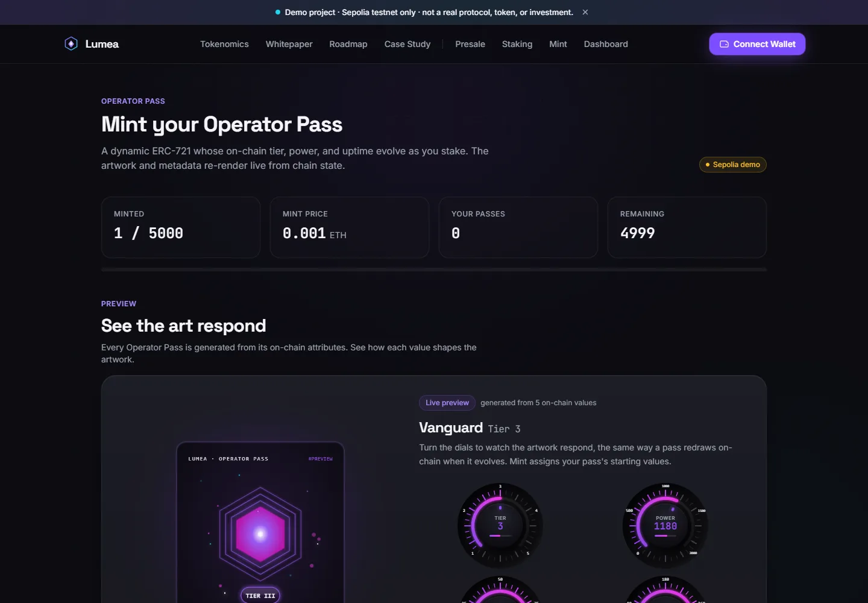
Task: Click the TIER III badge on the pass
Action: 260,595
